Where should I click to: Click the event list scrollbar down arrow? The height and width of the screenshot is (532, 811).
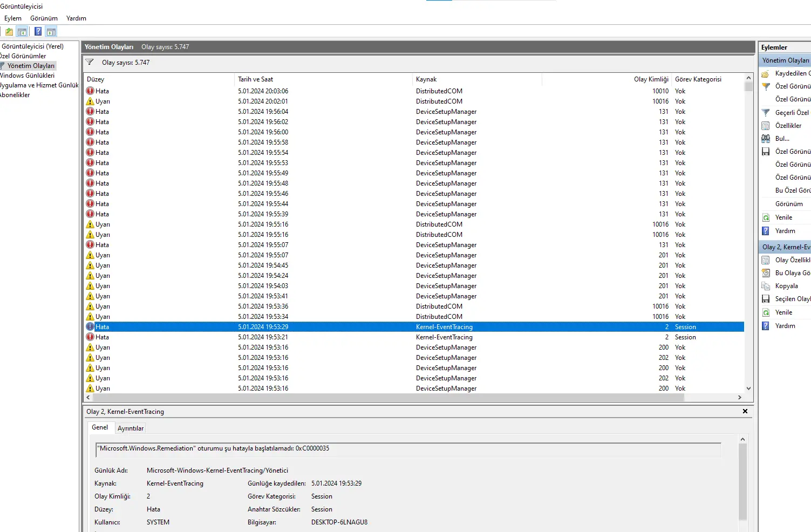[x=748, y=388]
